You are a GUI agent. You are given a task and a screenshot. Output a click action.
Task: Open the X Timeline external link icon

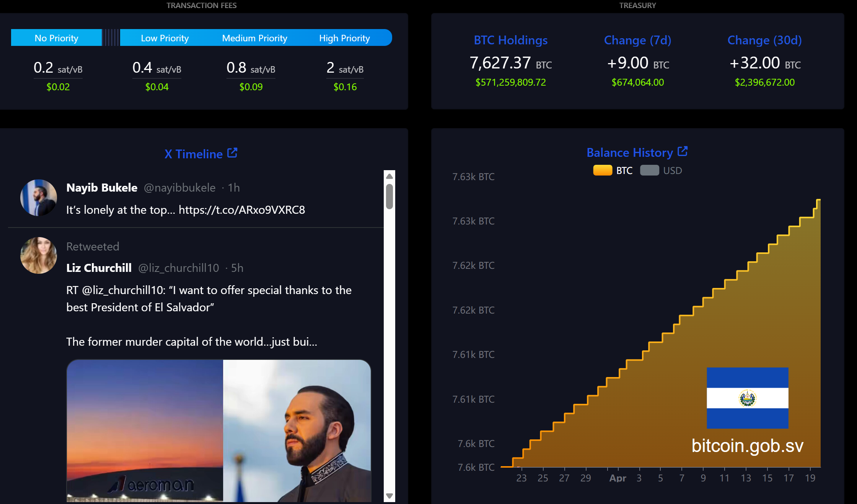pyautogui.click(x=233, y=152)
